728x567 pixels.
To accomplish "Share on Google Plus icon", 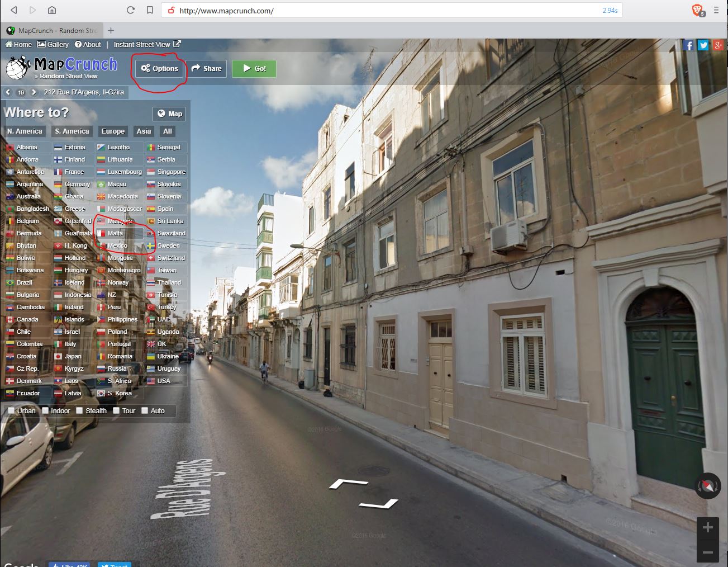I will [x=718, y=45].
